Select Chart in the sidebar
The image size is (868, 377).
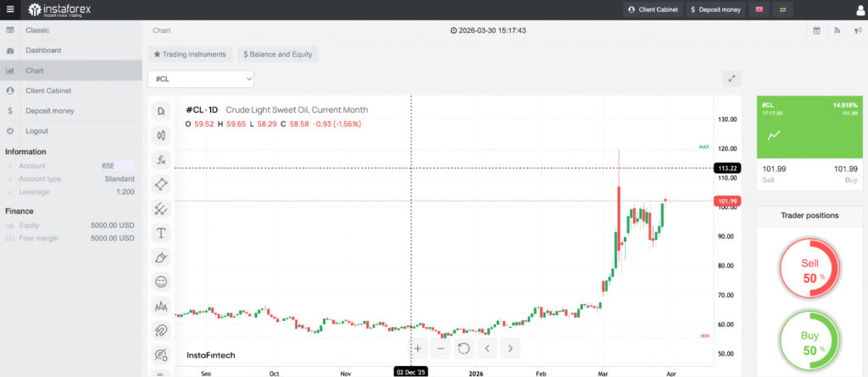point(71,70)
